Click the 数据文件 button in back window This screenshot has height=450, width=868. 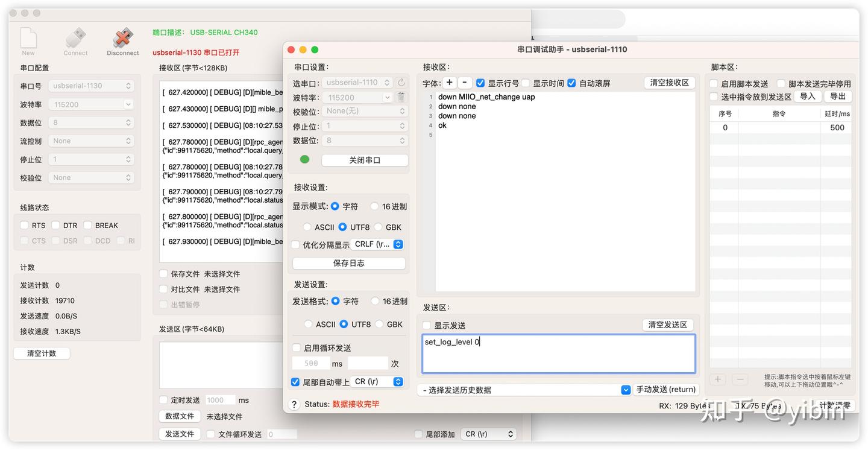tap(180, 416)
